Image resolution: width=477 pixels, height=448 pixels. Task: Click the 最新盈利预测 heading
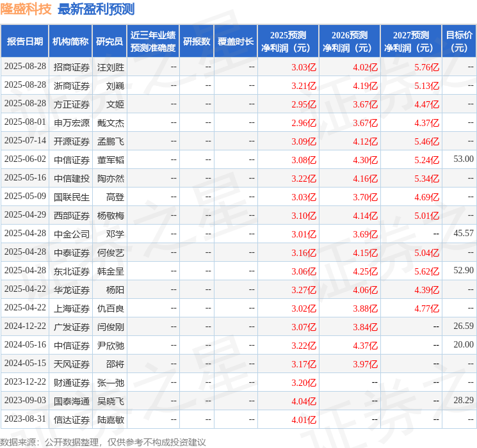[x=96, y=9]
